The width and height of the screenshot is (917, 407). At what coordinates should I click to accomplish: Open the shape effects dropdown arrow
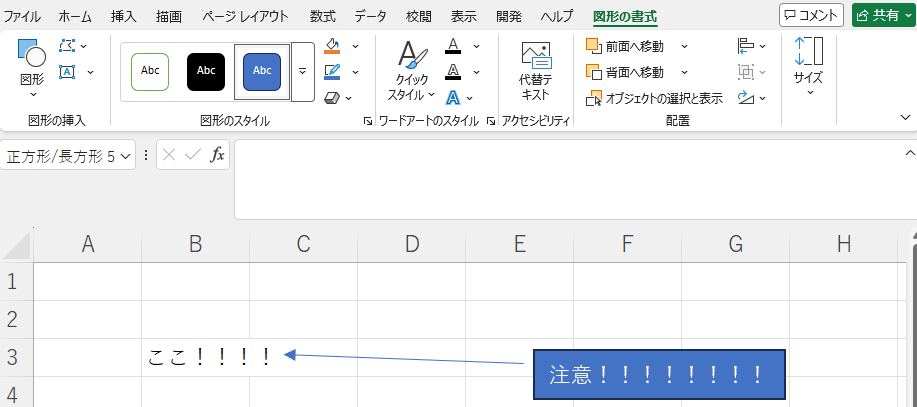pos(349,98)
